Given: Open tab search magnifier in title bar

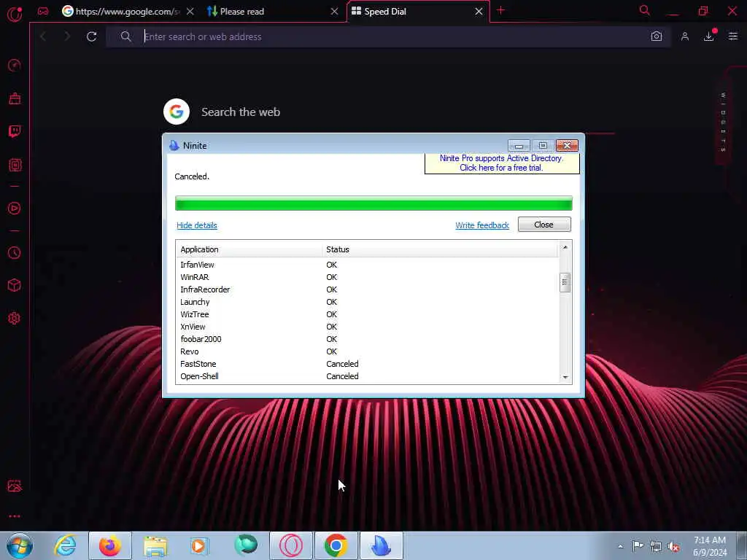Looking at the screenshot, I should [645, 10].
